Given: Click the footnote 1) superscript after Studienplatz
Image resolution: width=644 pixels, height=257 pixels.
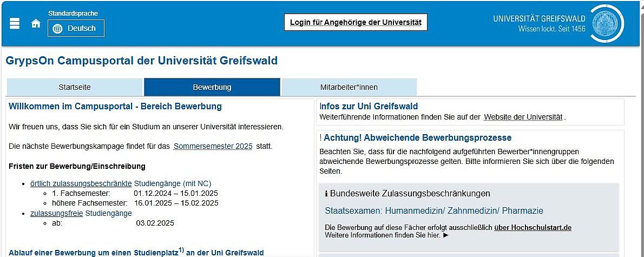Looking at the screenshot, I should [181, 250].
